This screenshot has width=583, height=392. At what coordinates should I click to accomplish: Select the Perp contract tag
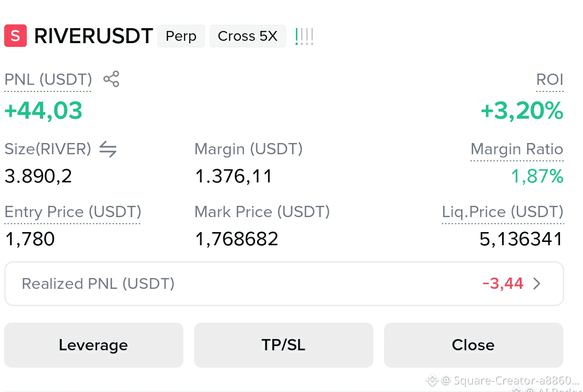[x=181, y=36]
